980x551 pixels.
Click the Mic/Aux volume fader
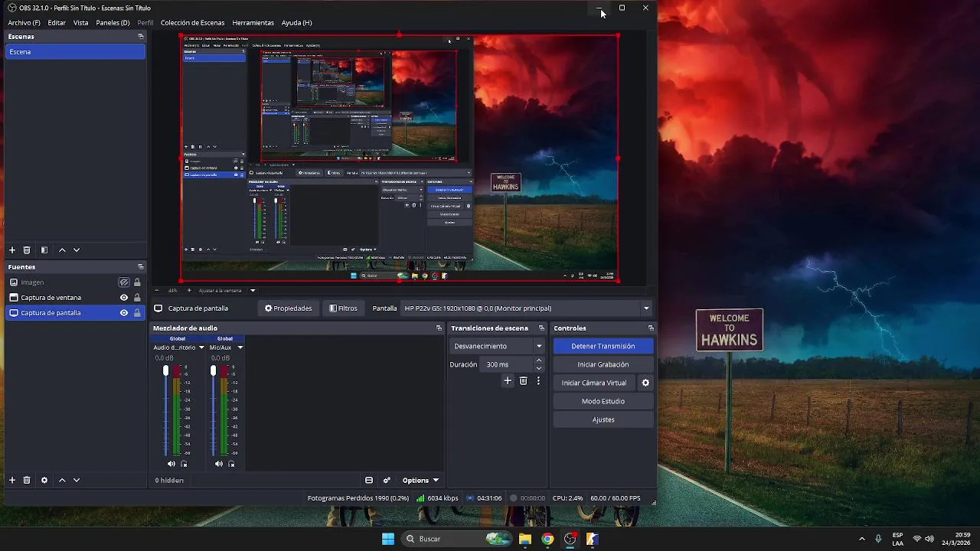coord(213,370)
